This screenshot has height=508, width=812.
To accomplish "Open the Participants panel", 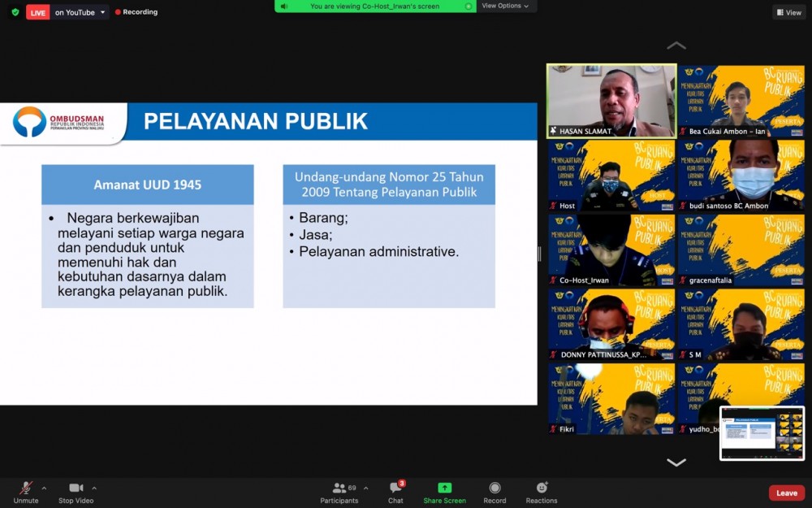I will click(339, 493).
